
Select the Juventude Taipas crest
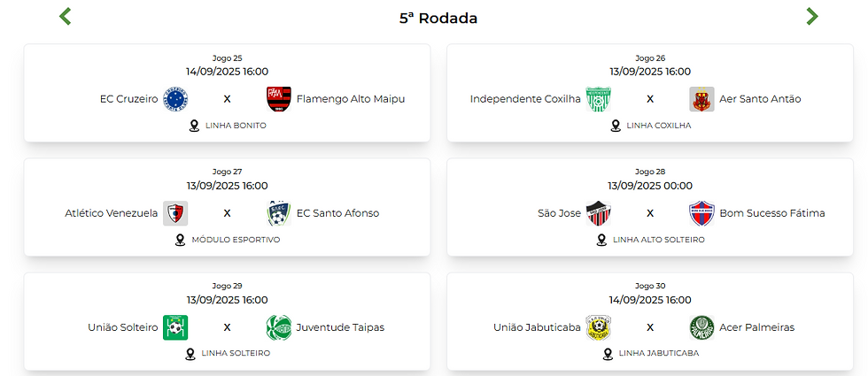(278, 327)
